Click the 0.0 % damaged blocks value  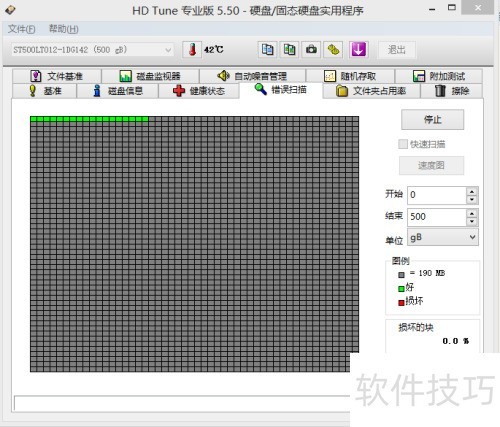coord(456,341)
